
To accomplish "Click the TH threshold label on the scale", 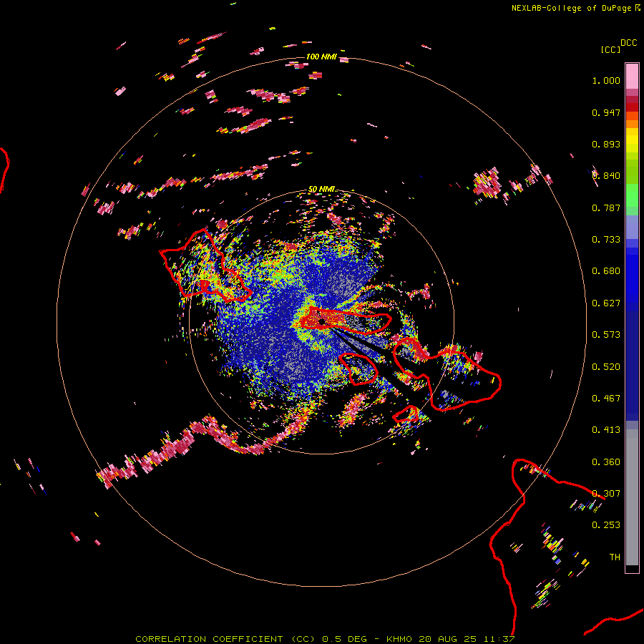I will pyautogui.click(x=615, y=557).
